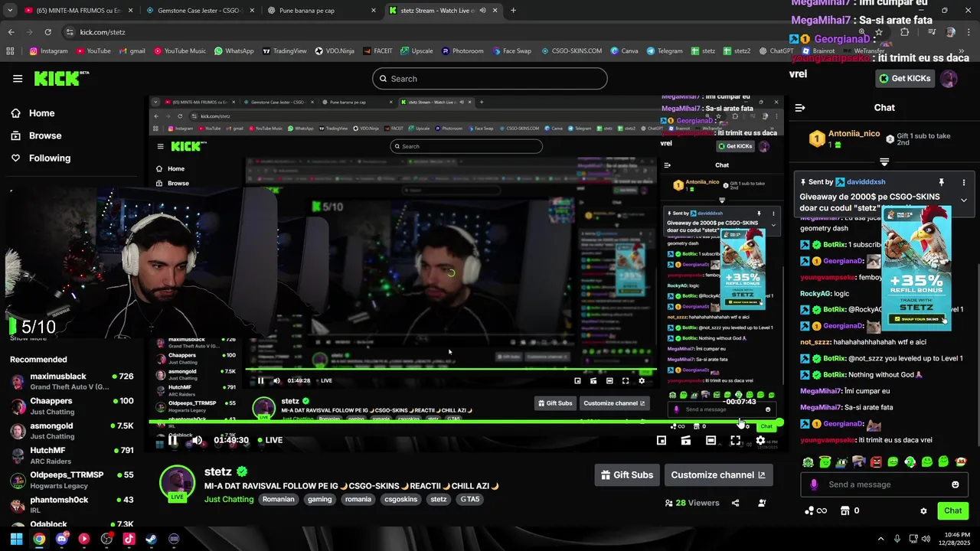
Task: Click the microphone icon in chat box
Action: click(x=814, y=484)
